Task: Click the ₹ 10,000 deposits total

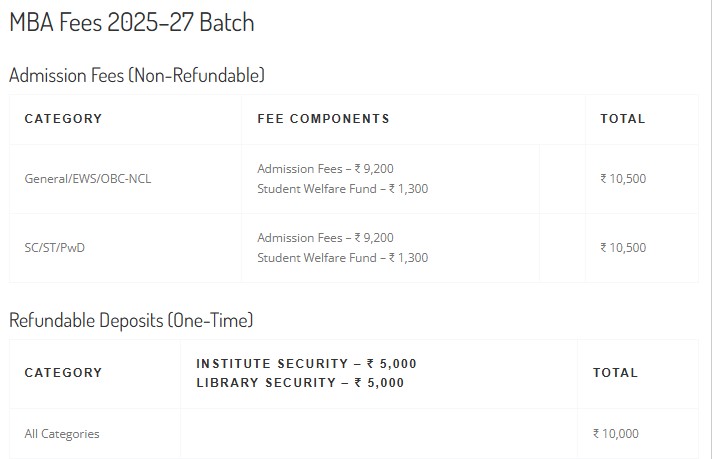Action: 615,434
